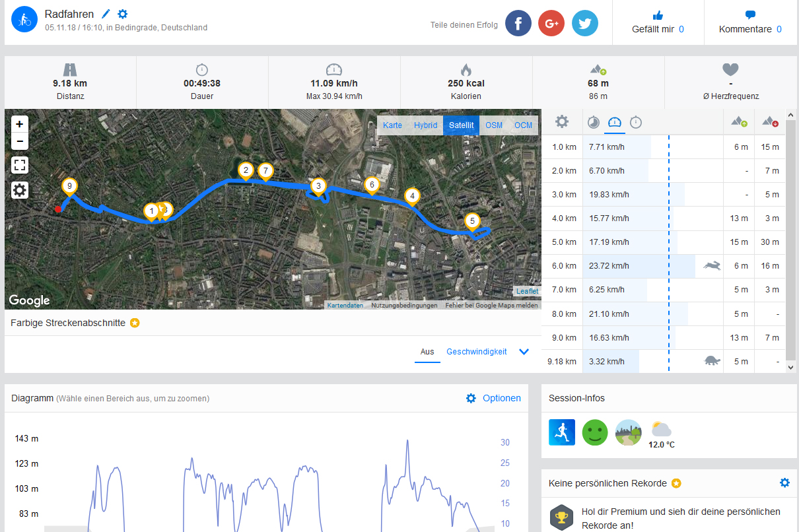Zoom out on the map
Screen dimensions: 799x532
click(x=20, y=141)
